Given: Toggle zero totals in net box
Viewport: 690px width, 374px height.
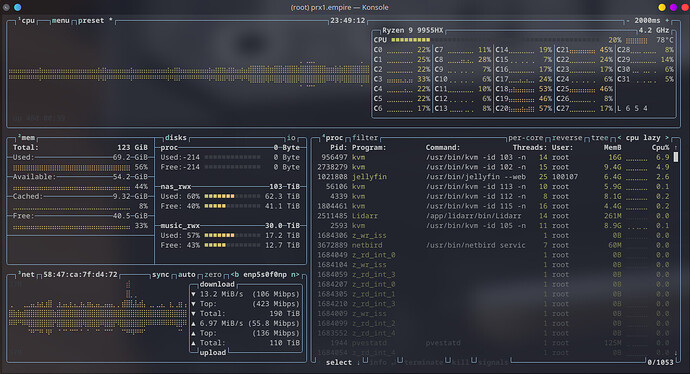Looking at the screenshot, I should click(x=213, y=275).
